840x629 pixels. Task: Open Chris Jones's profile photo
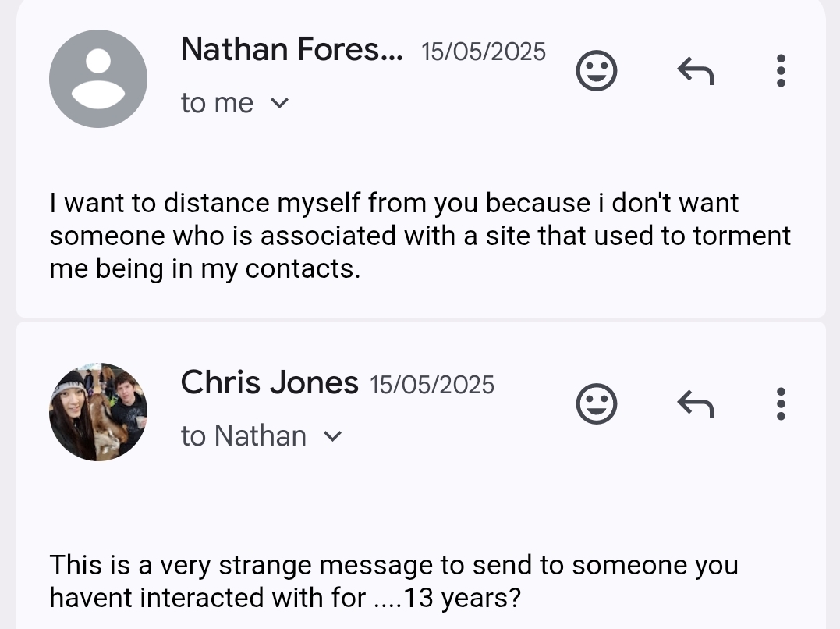98,412
